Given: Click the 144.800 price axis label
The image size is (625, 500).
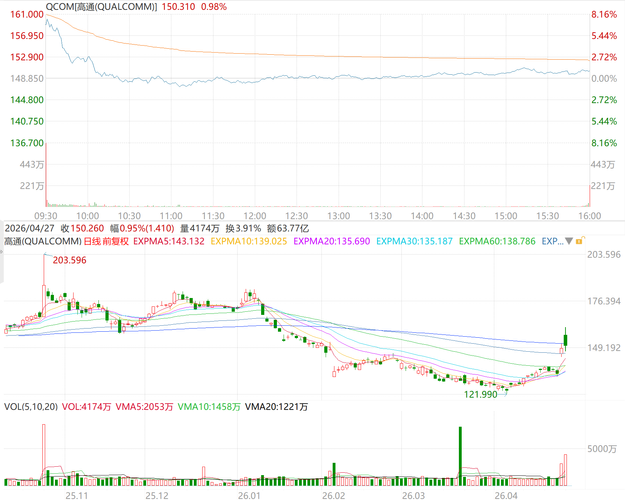Looking at the screenshot, I should coord(27,100).
